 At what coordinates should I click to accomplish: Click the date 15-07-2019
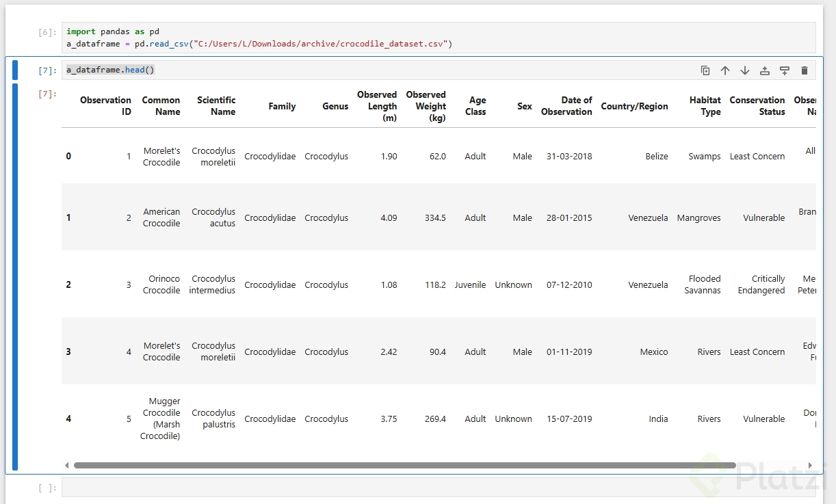[569, 419]
